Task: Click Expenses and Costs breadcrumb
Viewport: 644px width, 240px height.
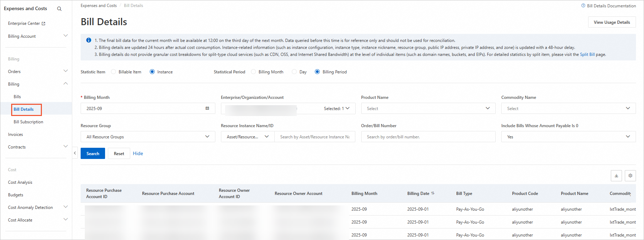Action: [98, 6]
